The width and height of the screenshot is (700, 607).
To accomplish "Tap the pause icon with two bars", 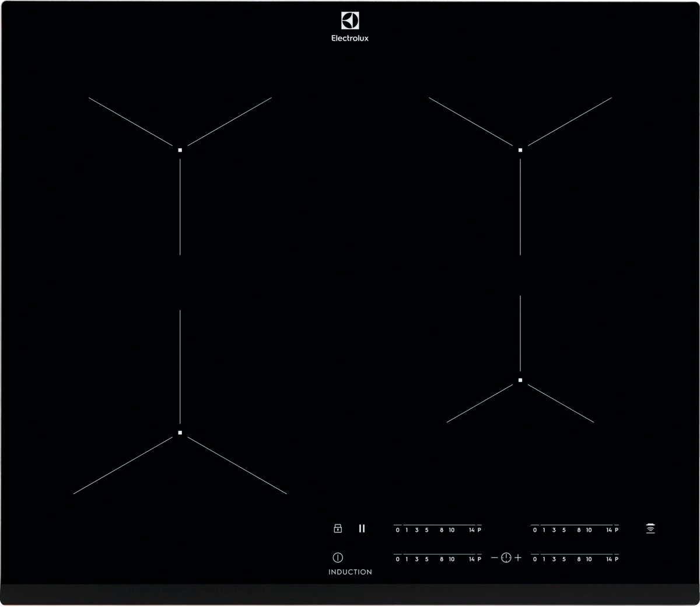I will 362,528.
